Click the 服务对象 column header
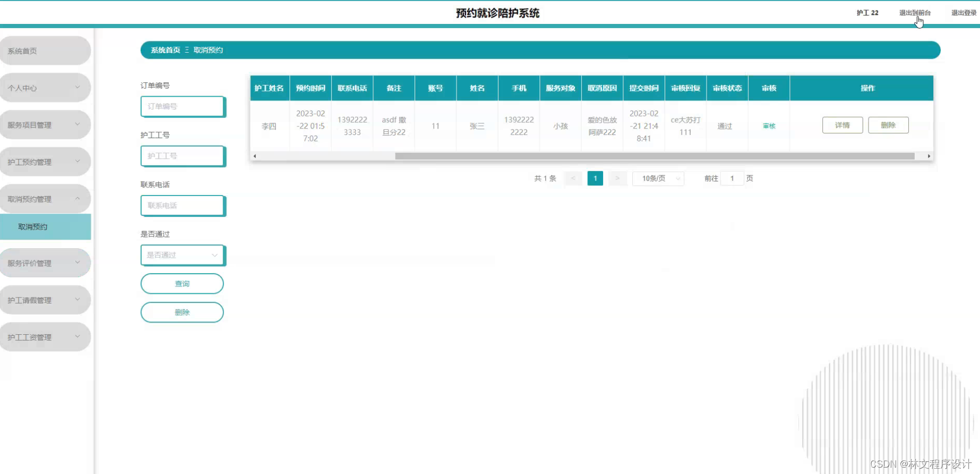Image resolution: width=980 pixels, height=474 pixels. pyautogui.click(x=561, y=88)
